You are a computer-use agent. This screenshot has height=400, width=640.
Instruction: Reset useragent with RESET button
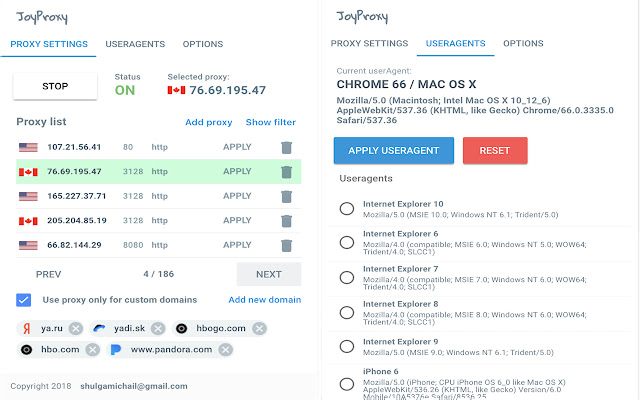[495, 151]
